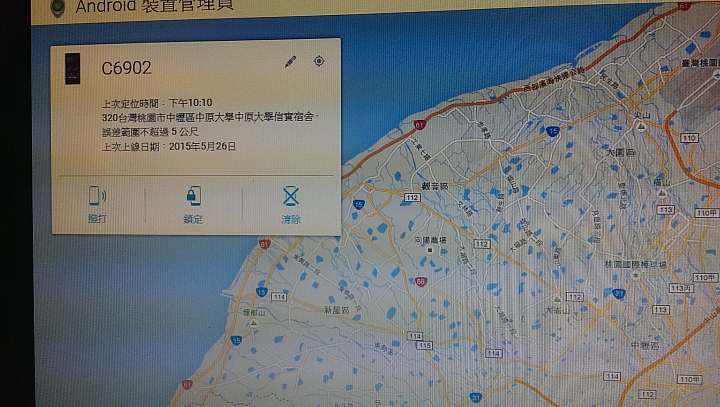Click the 撥打 ring button label
Image resolution: width=720 pixels, height=407 pixels.
[97, 219]
